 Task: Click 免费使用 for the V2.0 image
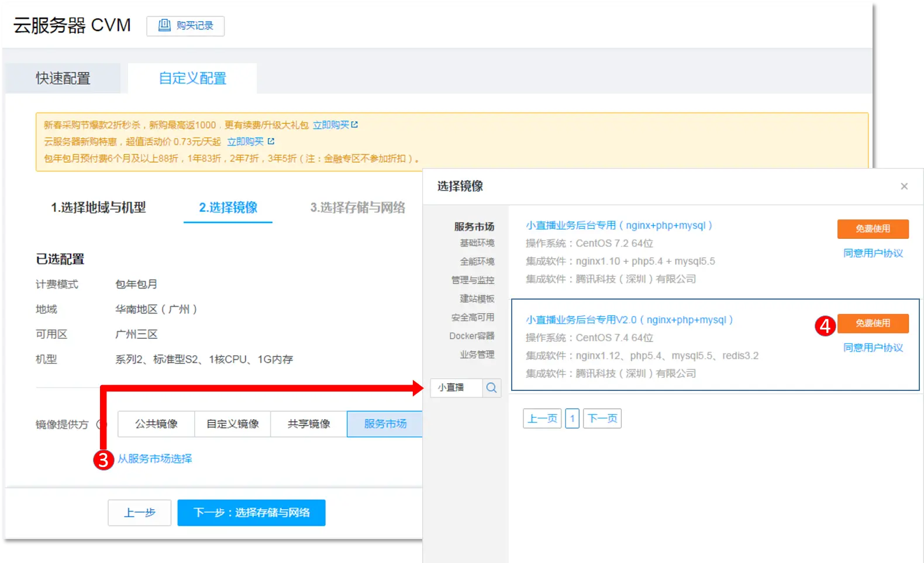point(873,323)
